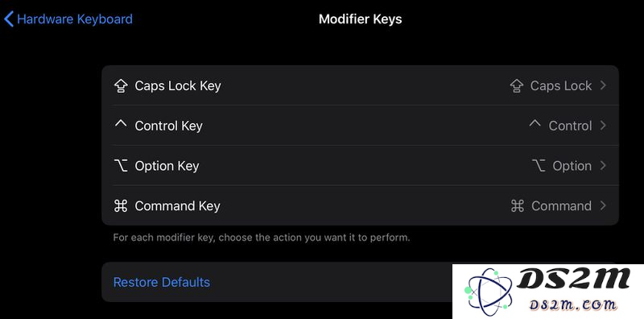Open the Caps Lock Key row
Image resolution: width=644 pixels, height=319 pixels.
click(x=360, y=85)
